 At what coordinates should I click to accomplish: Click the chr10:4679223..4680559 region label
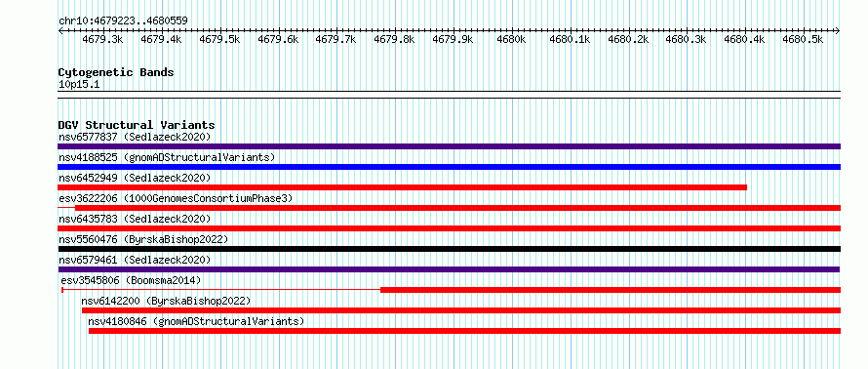[123, 21]
